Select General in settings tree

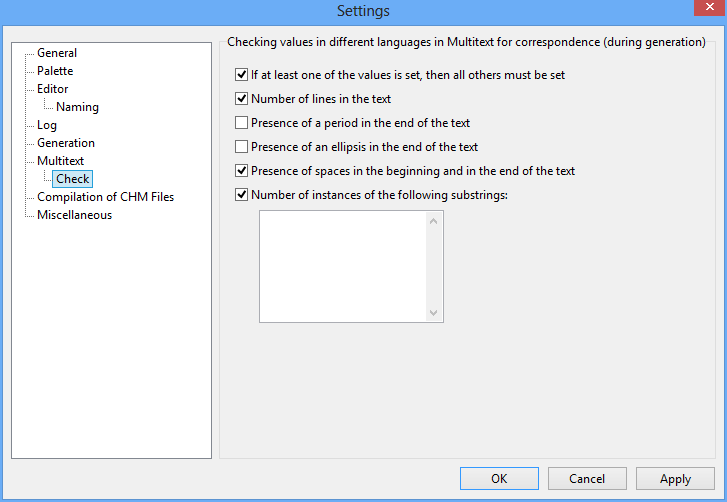(x=57, y=53)
